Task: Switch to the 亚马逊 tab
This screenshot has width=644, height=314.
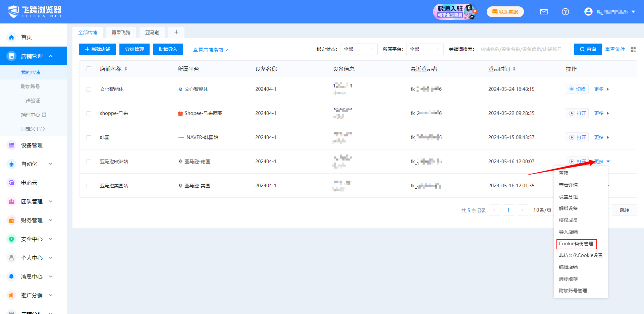Action: pos(152,33)
